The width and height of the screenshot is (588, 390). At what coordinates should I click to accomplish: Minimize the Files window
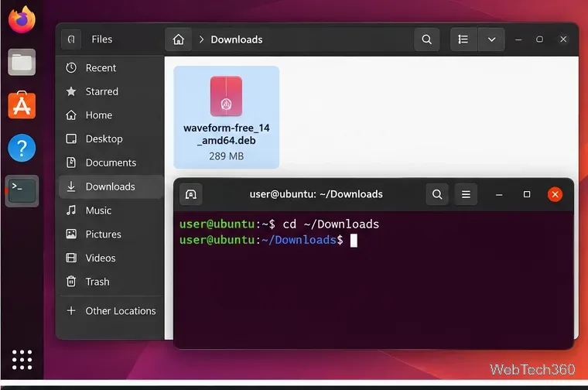518,39
